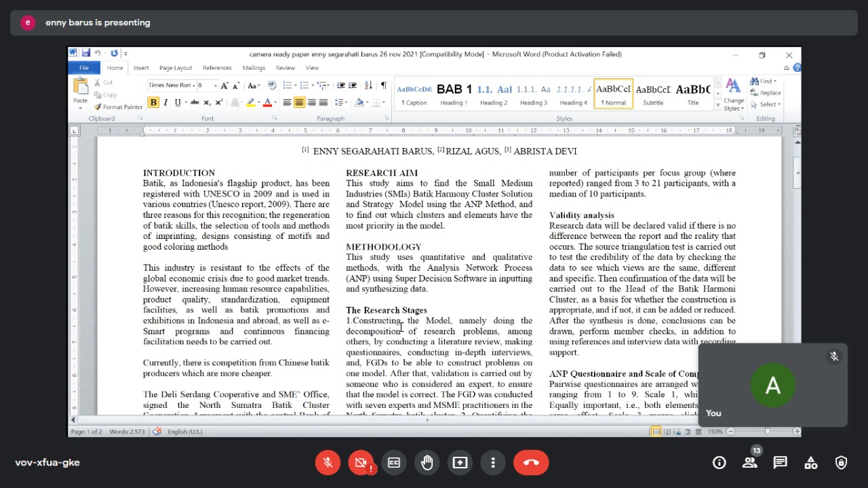Viewport: 868px width, 488px height.
Task: Toggle Strikethrough formatting
Action: coord(195,102)
